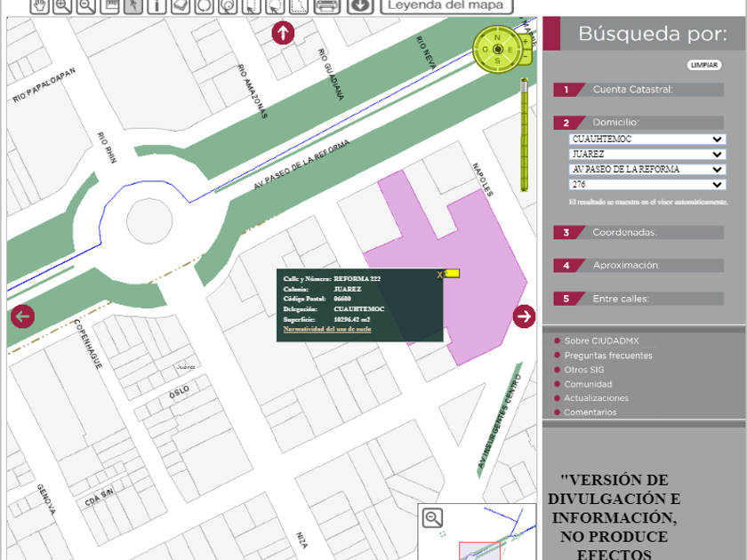Open Comunidad link
Viewport: 747px width, 560px height.
coord(589,384)
